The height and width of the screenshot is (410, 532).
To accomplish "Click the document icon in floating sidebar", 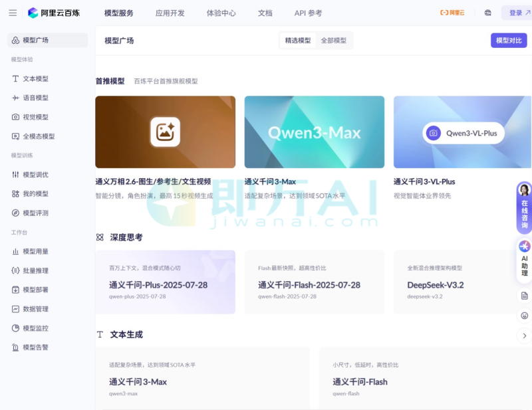I will (x=524, y=296).
